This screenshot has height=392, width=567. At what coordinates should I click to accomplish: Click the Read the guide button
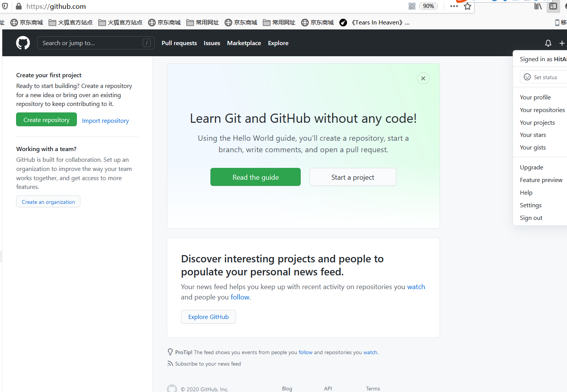pyautogui.click(x=255, y=177)
